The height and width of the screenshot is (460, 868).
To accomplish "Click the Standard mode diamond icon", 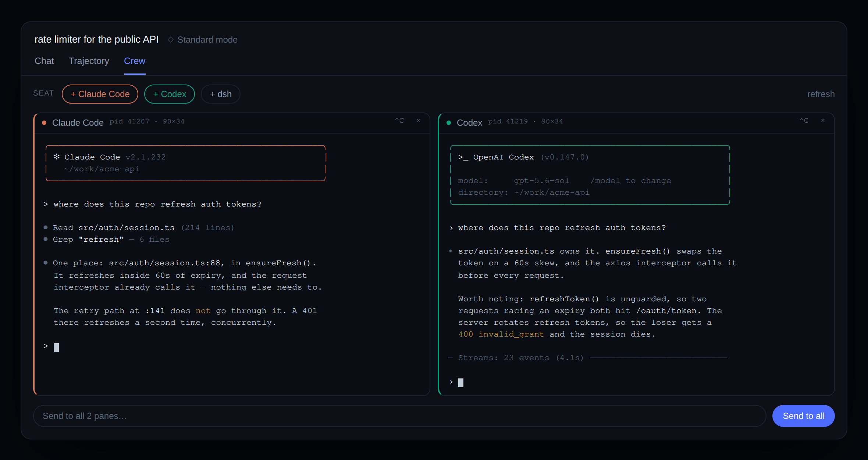I will click(171, 39).
